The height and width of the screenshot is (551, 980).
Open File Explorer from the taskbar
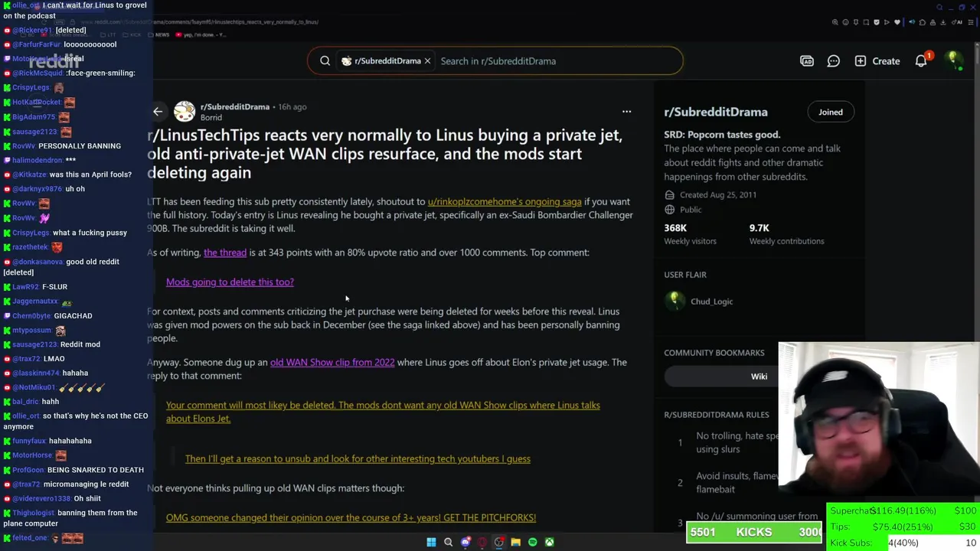pyautogui.click(x=516, y=542)
